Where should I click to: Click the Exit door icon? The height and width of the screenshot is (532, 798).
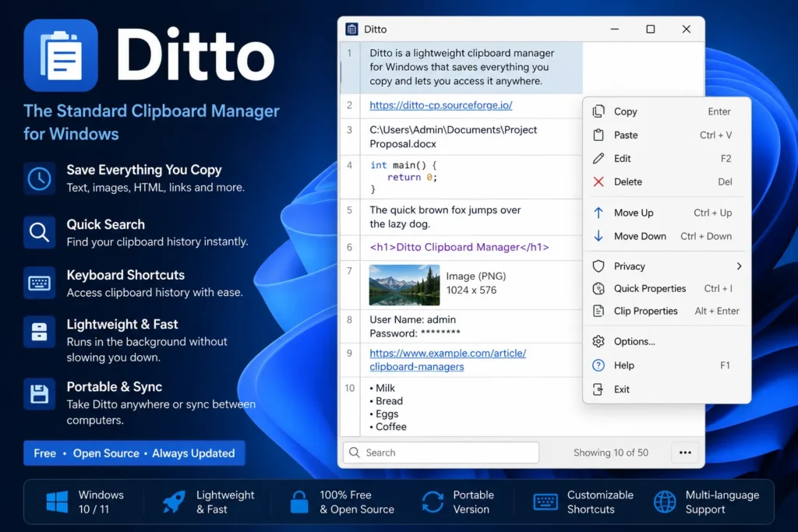click(x=598, y=389)
